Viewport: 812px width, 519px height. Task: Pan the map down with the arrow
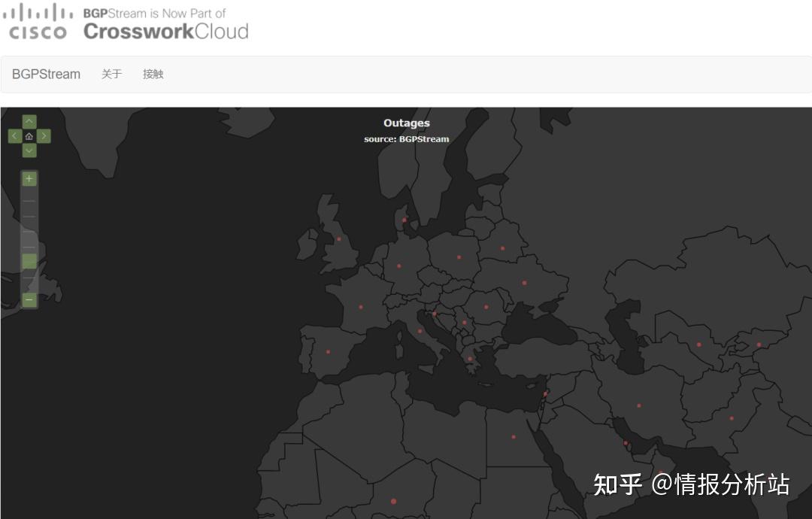click(29, 150)
